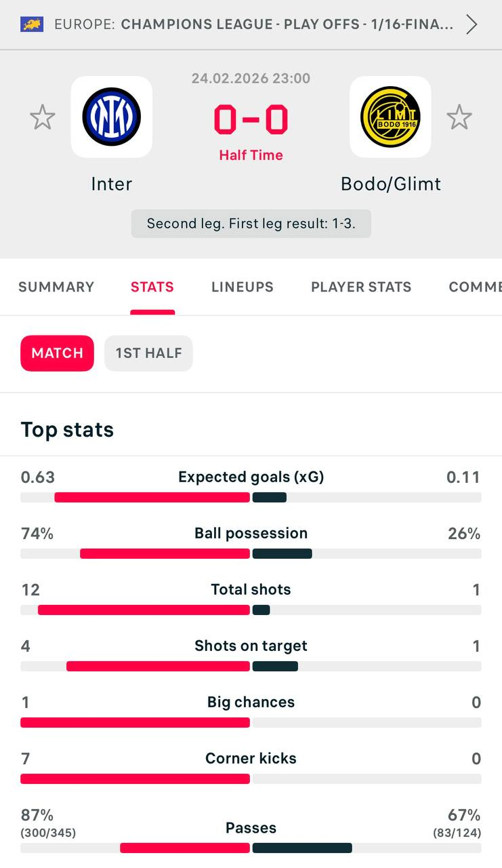This screenshot has width=502, height=868.
Task: Go to the Player Stats tab
Action: [361, 287]
